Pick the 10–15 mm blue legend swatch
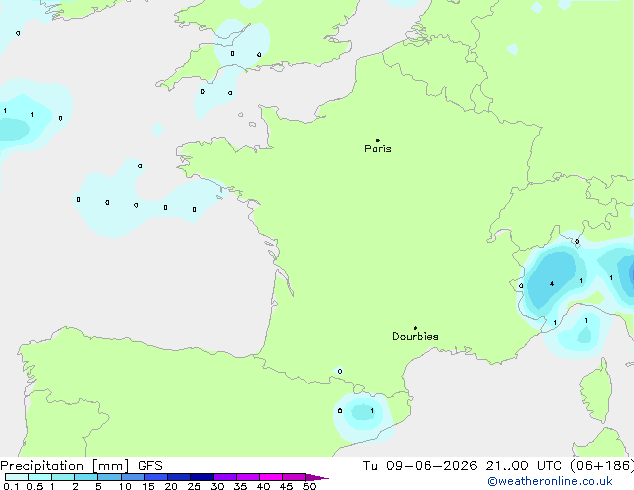Viewport: 634px width, 490px height. pos(133,477)
